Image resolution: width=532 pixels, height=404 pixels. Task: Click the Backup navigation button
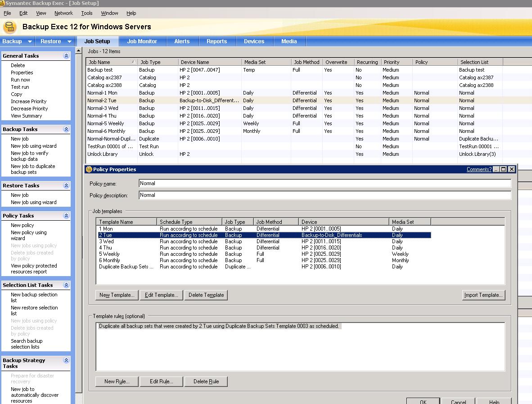click(x=12, y=41)
